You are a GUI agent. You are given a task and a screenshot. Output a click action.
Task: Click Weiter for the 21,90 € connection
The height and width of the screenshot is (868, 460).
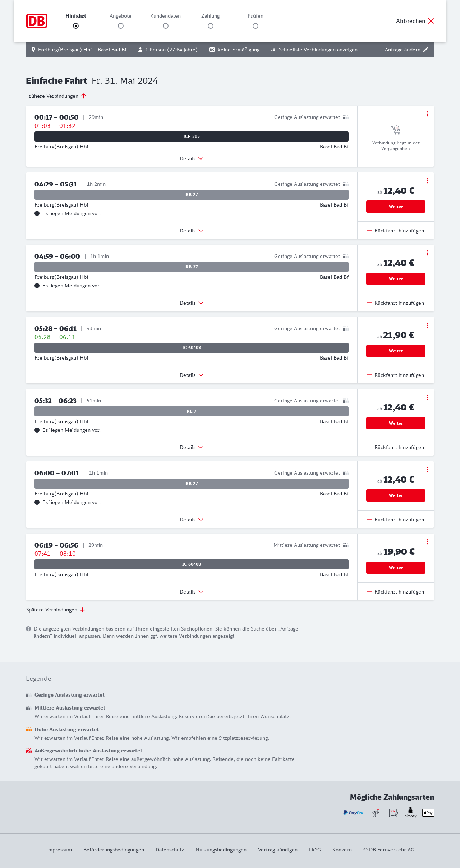click(x=396, y=351)
